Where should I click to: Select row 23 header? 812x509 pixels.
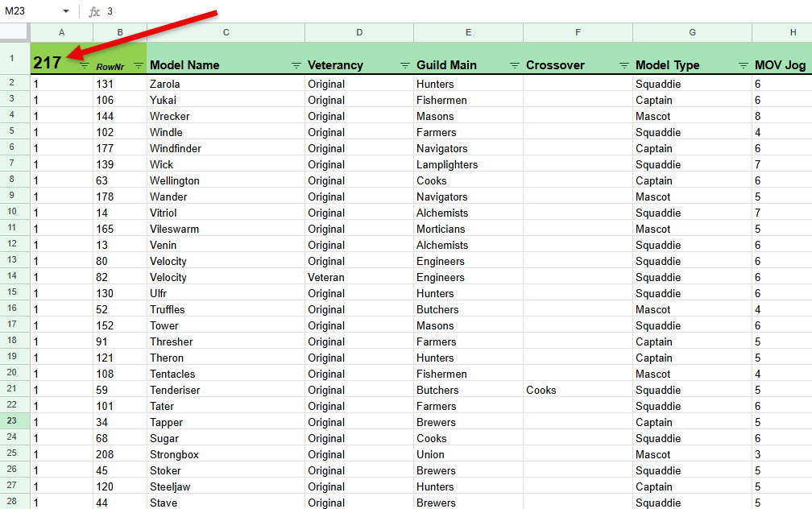pos(14,421)
